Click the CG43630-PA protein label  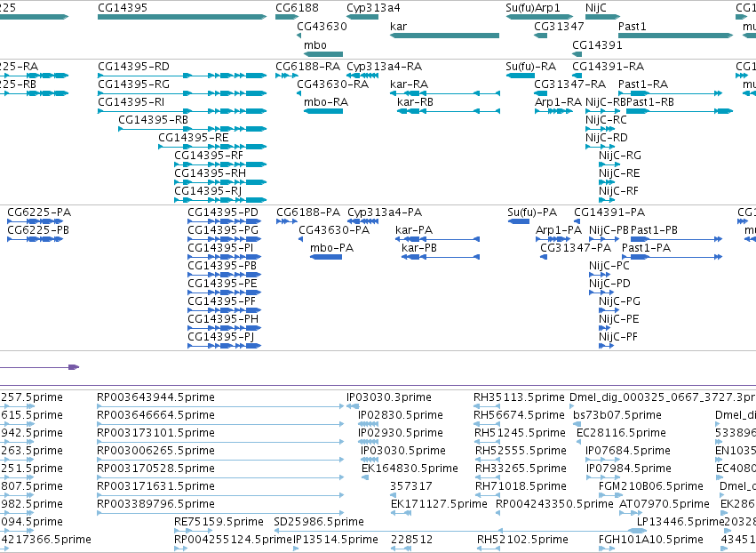tap(334, 230)
